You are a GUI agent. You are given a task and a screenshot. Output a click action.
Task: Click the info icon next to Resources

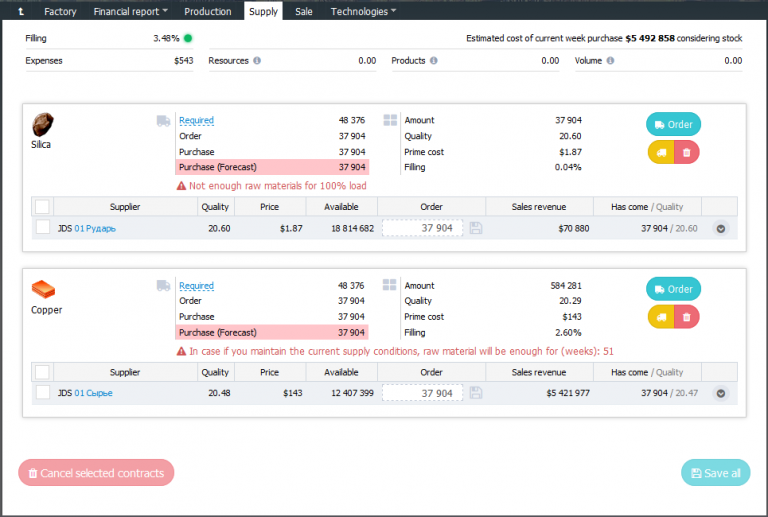point(258,61)
